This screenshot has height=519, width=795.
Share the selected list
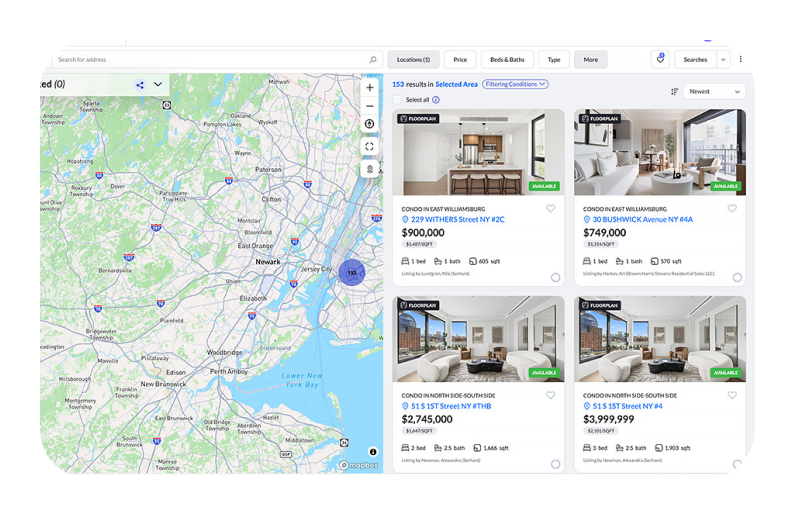(x=140, y=85)
